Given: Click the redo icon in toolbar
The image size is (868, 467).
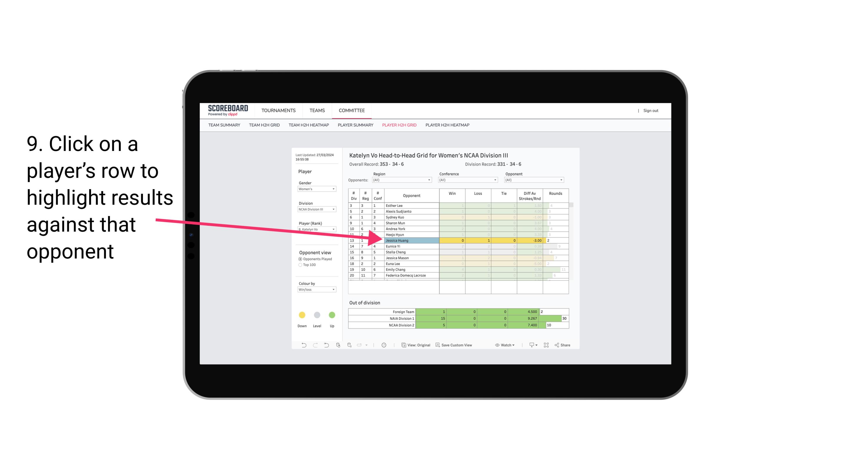Looking at the screenshot, I should (313, 346).
